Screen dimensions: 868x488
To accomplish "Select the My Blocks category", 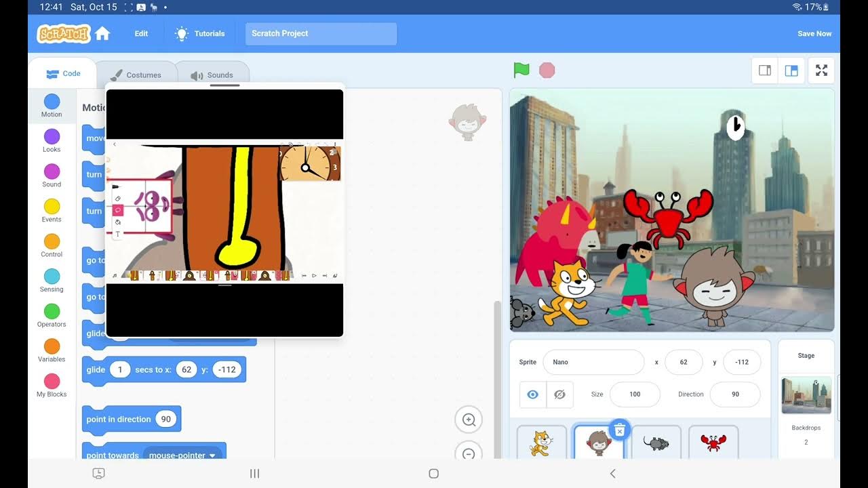I will coord(52,386).
